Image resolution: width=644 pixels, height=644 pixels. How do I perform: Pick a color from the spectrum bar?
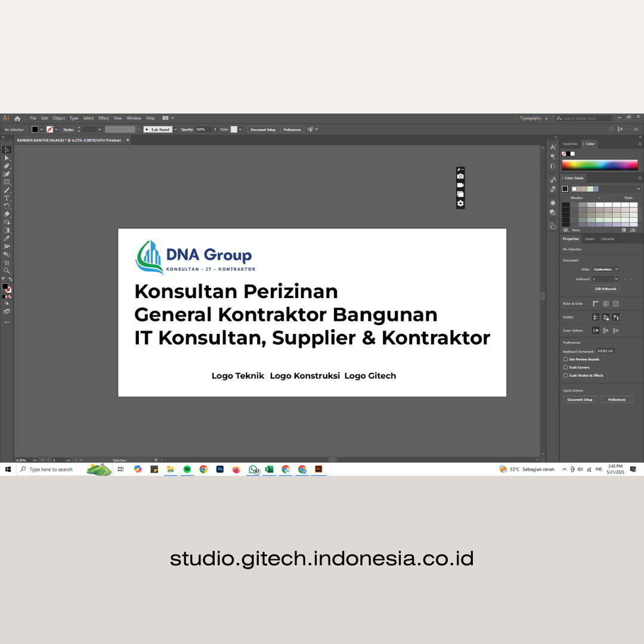599,165
